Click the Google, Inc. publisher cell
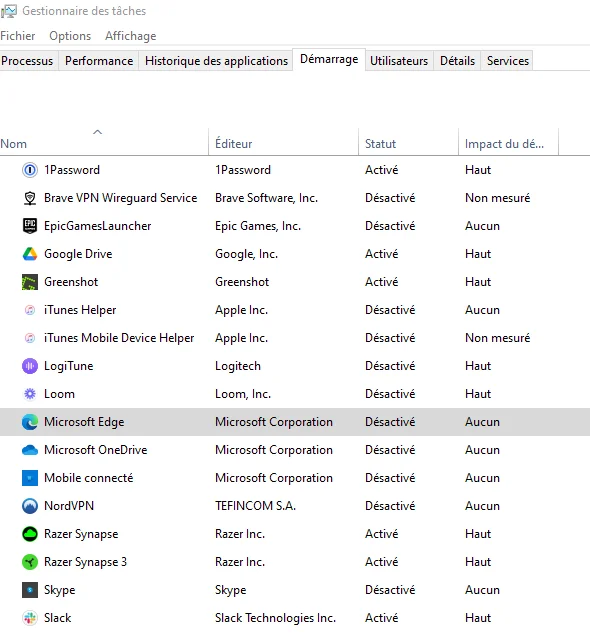The width and height of the screenshot is (590, 633). [246, 254]
